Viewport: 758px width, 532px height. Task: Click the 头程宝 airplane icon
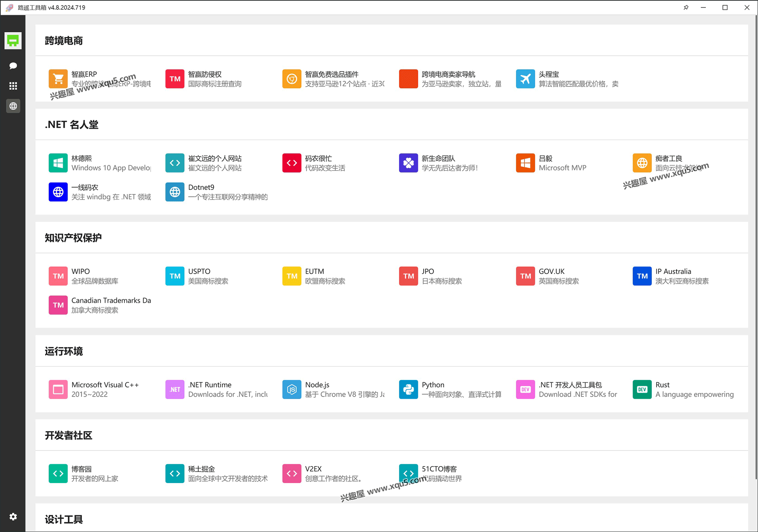[525, 79]
